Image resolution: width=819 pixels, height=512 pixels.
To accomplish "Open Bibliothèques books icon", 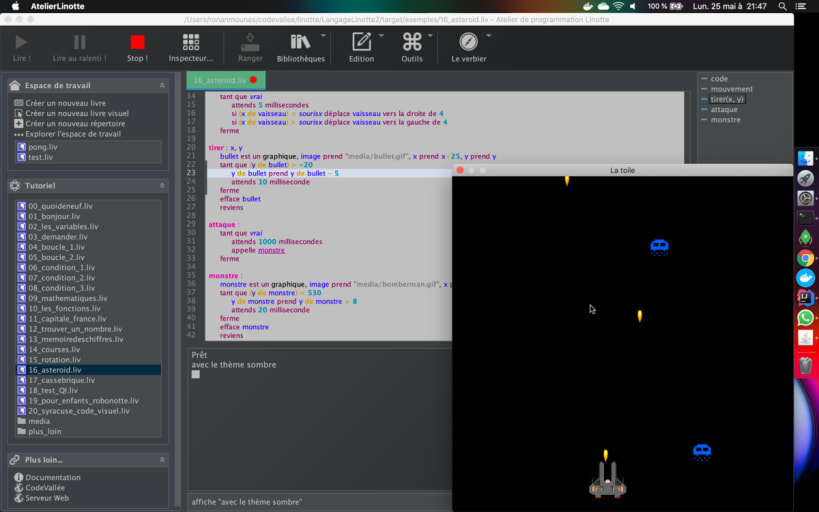I will tap(300, 42).
